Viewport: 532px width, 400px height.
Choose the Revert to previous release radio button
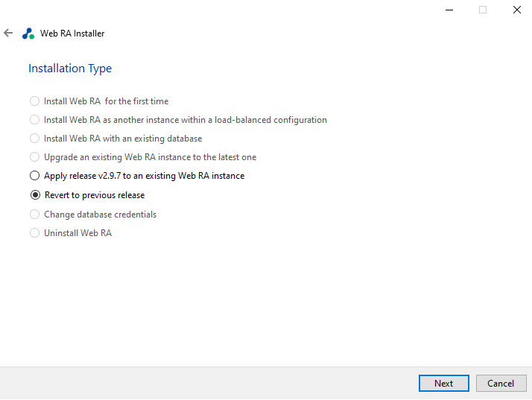pos(34,195)
